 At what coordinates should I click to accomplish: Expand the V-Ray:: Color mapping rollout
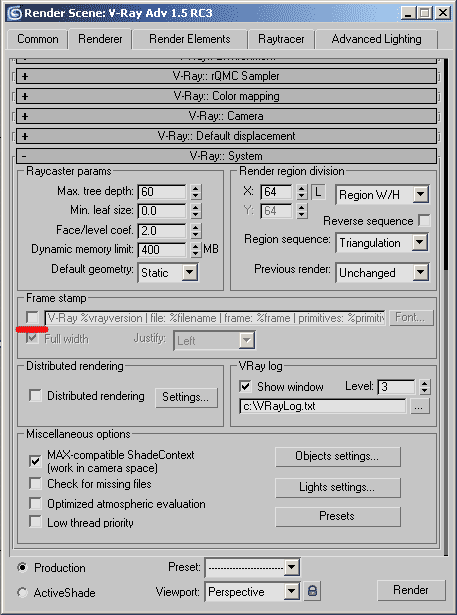[x=226, y=96]
